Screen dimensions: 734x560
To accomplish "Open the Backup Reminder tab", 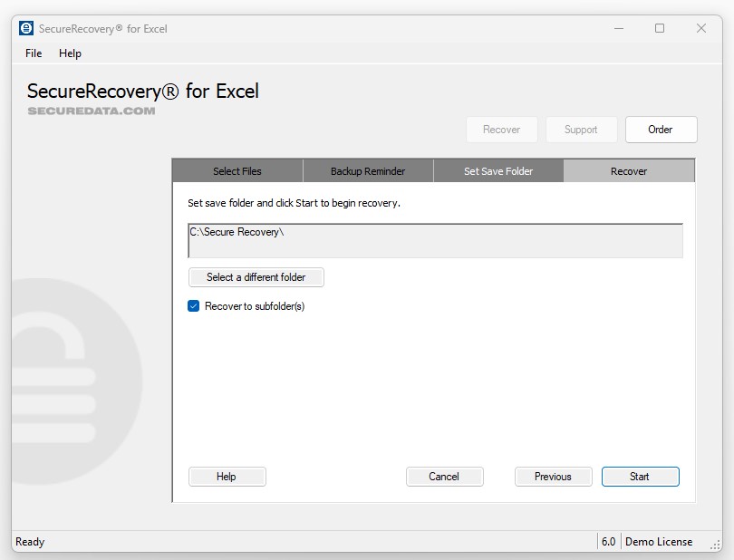I will coord(367,170).
